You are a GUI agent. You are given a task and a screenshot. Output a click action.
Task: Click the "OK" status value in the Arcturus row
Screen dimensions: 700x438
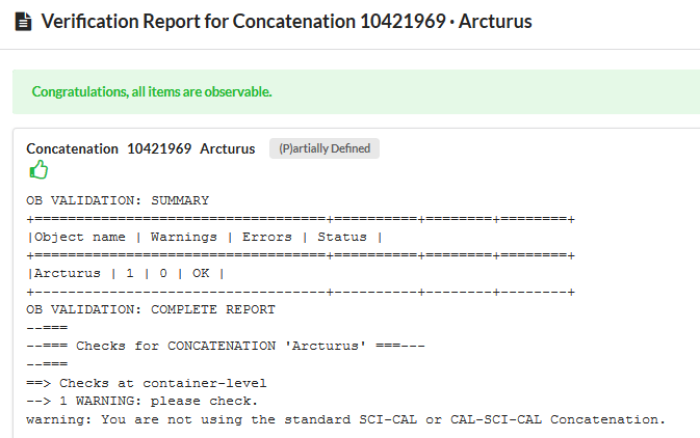tap(205, 273)
